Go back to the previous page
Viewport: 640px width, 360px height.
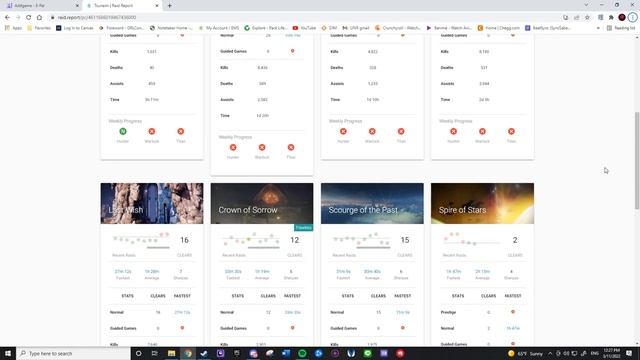7,18
